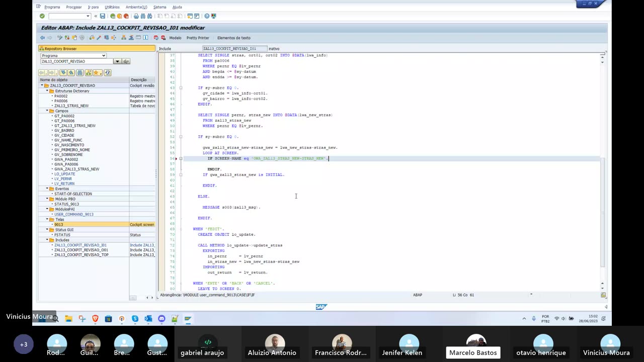Click the Save diskette icon

click(103, 16)
